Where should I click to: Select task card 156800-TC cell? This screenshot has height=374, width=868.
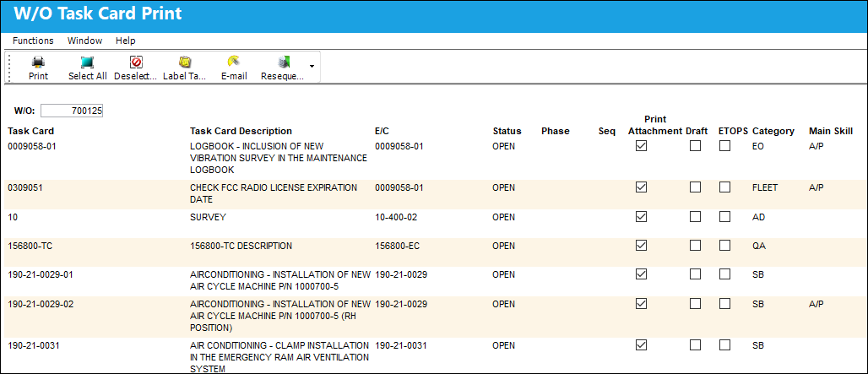coord(30,246)
